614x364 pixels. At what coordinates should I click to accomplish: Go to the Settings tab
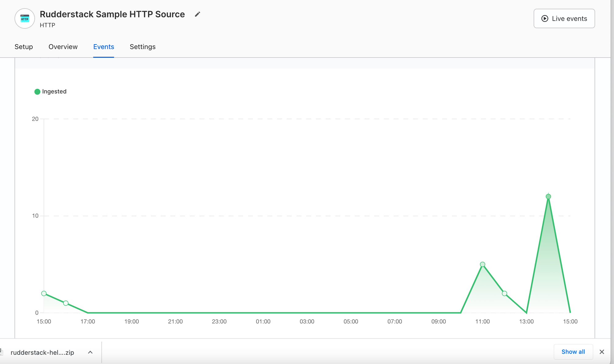[142, 47]
